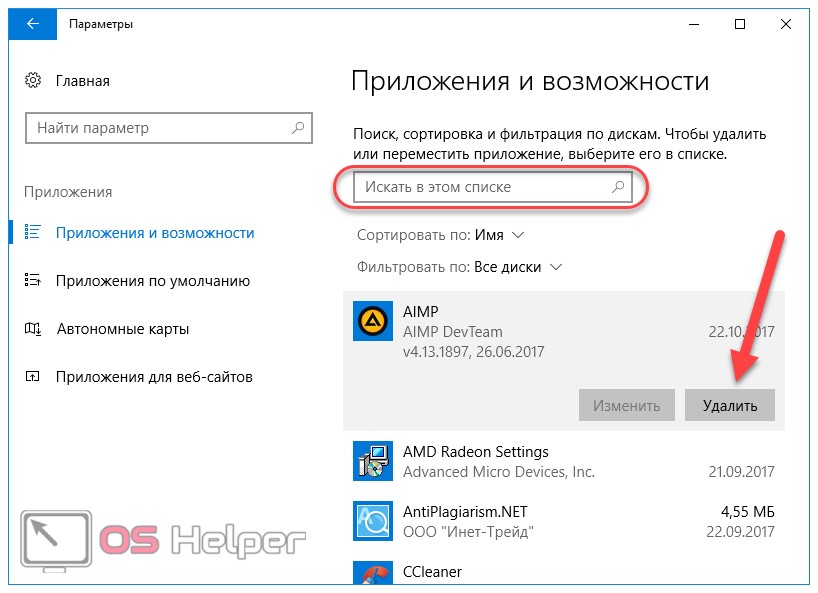Click into the 'Найти параметр' search field
The image size is (818, 593).
point(160,128)
